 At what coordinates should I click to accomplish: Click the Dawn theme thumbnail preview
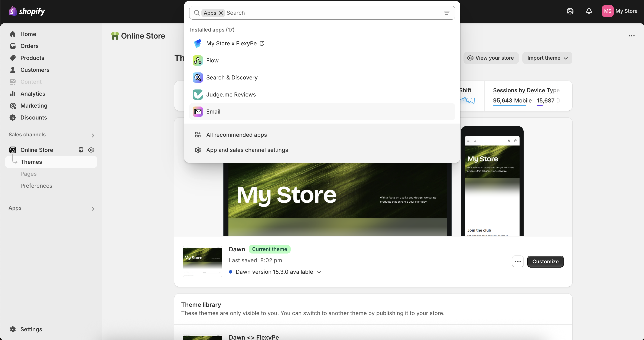(202, 262)
